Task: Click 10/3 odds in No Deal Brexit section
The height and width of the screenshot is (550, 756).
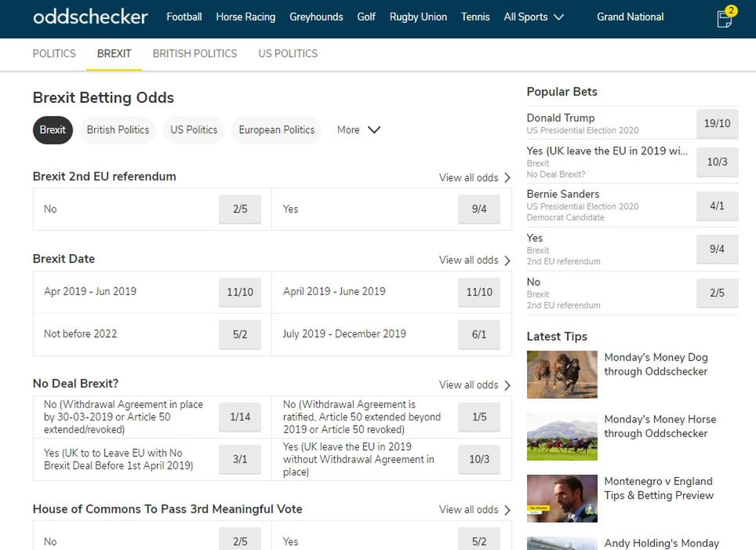Action: [x=478, y=459]
